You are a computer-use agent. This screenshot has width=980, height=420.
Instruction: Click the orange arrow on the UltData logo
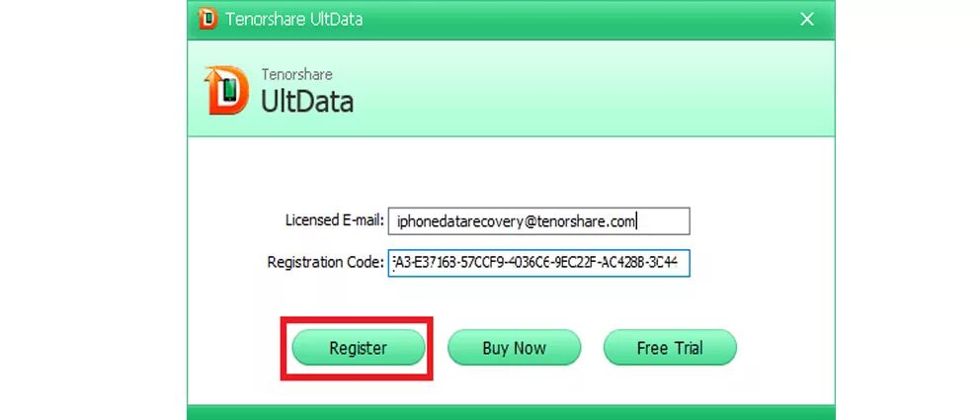coord(210,79)
